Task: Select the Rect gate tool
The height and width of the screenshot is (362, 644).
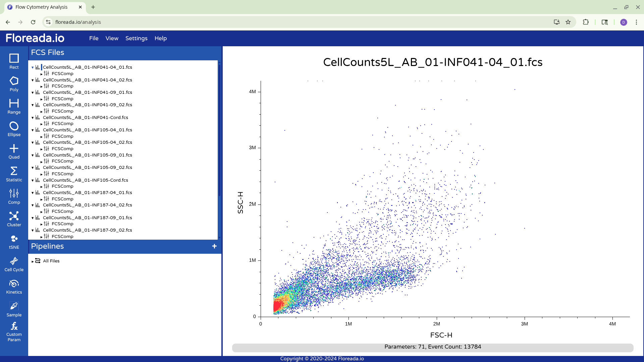Action: click(14, 61)
